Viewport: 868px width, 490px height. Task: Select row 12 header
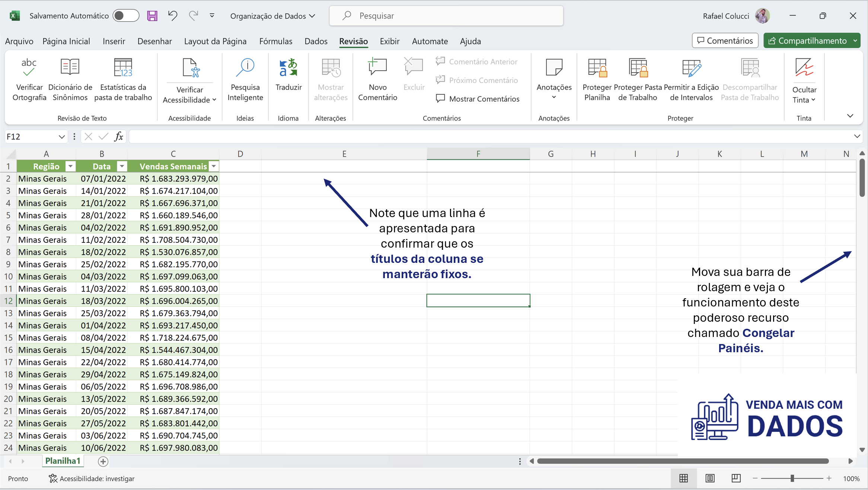[8, 301]
